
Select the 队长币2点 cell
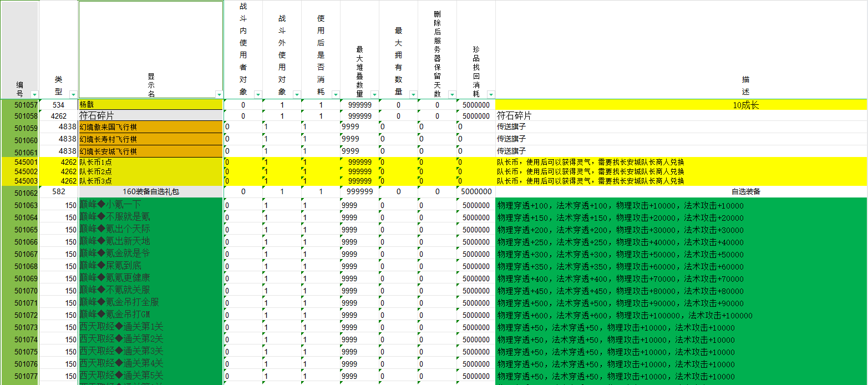(150, 171)
